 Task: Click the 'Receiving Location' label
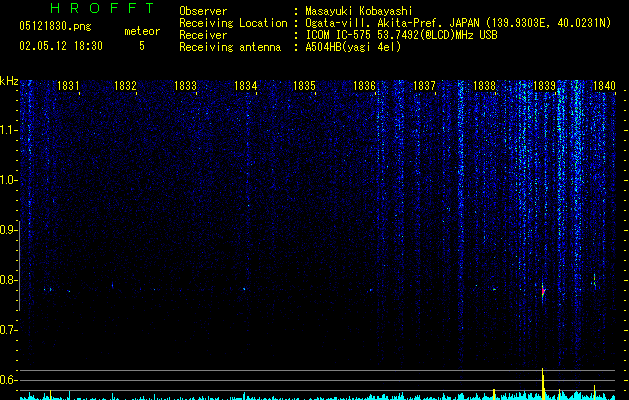click(233, 23)
